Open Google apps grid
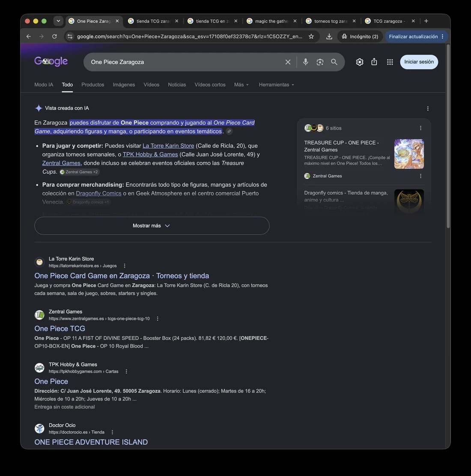The image size is (471, 476). 390,62
